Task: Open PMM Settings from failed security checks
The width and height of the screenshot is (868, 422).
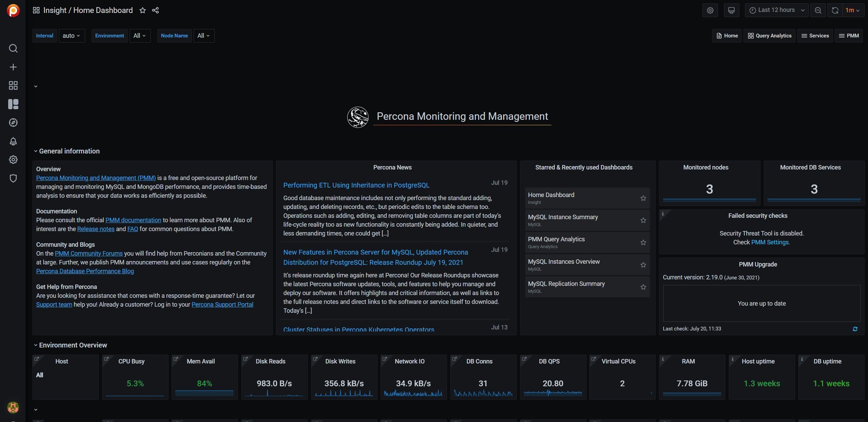Action: (771, 242)
